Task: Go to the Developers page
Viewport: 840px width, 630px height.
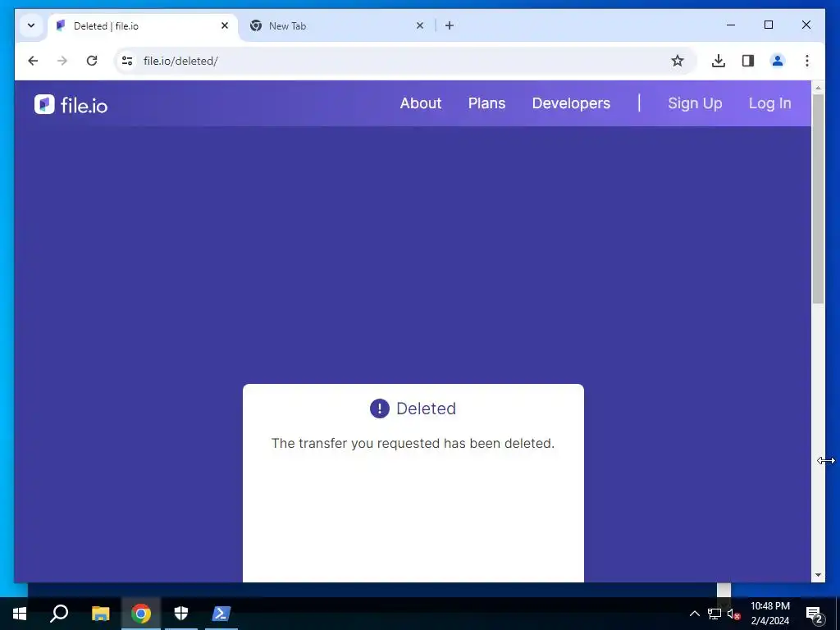Action: (x=571, y=103)
